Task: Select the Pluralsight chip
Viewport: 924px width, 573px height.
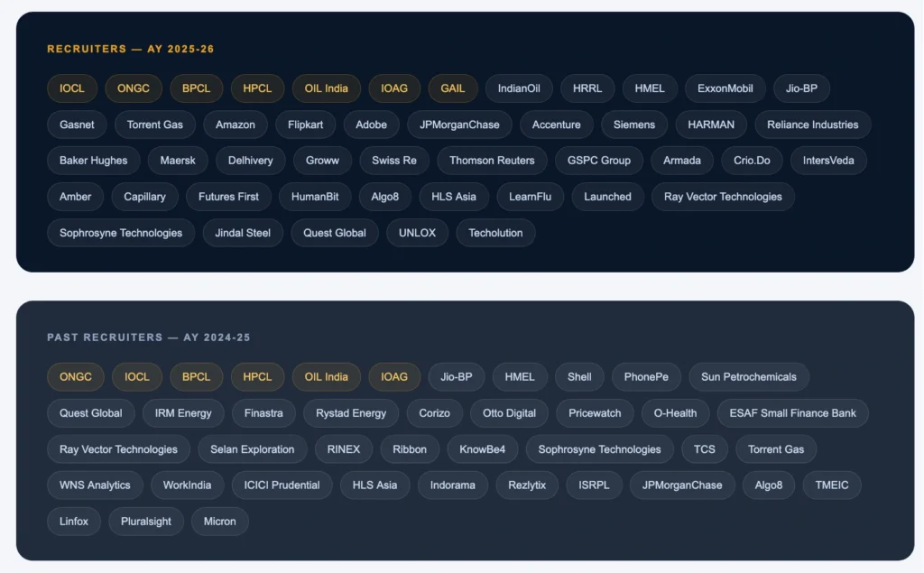Action: pos(146,522)
